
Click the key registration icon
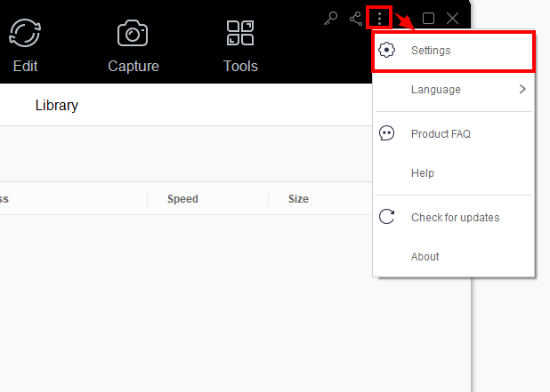click(x=330, y=18)
